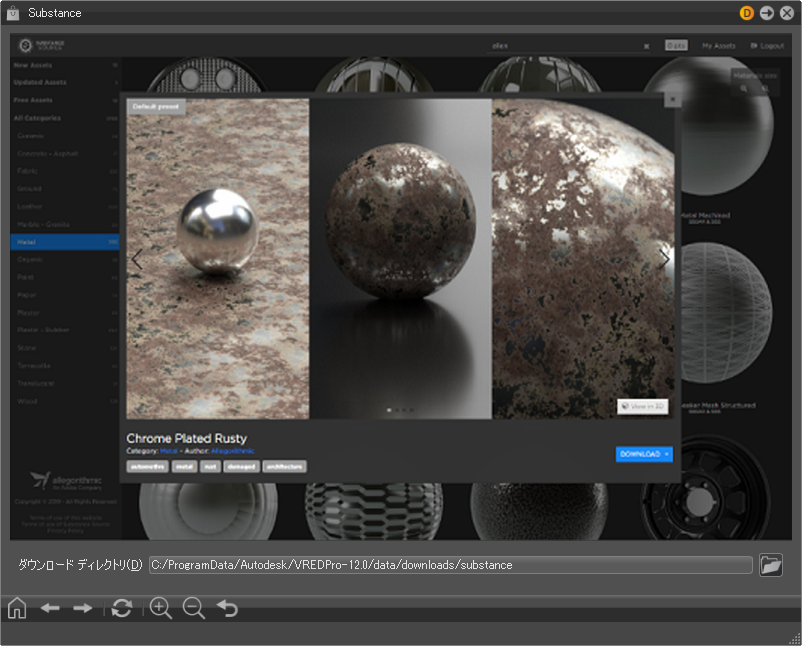Click the orange D icon in title bar
This screenshot has width=802, height=646.
coord(747,13)
